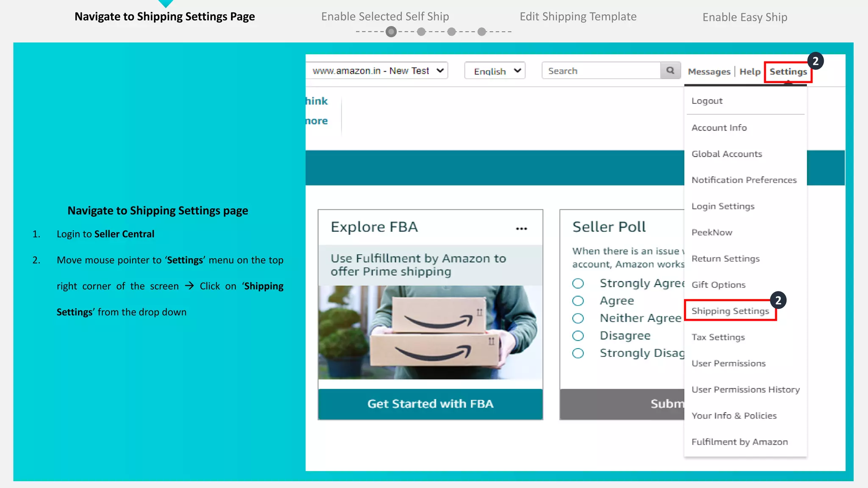Open the Settings menu

click(x=788, y=72)
